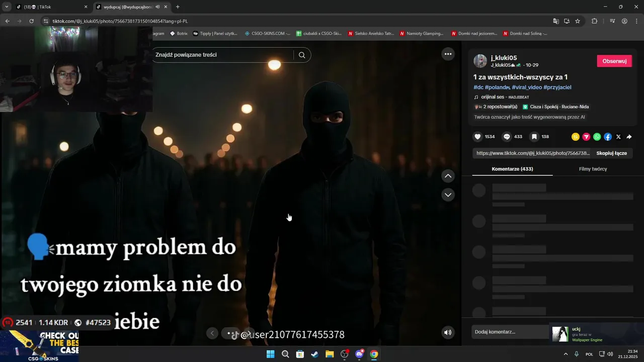This screenshot has width=644, height=362.
Task: Open j_kluki05 profile avatar
Action: [x=480, y=61]
